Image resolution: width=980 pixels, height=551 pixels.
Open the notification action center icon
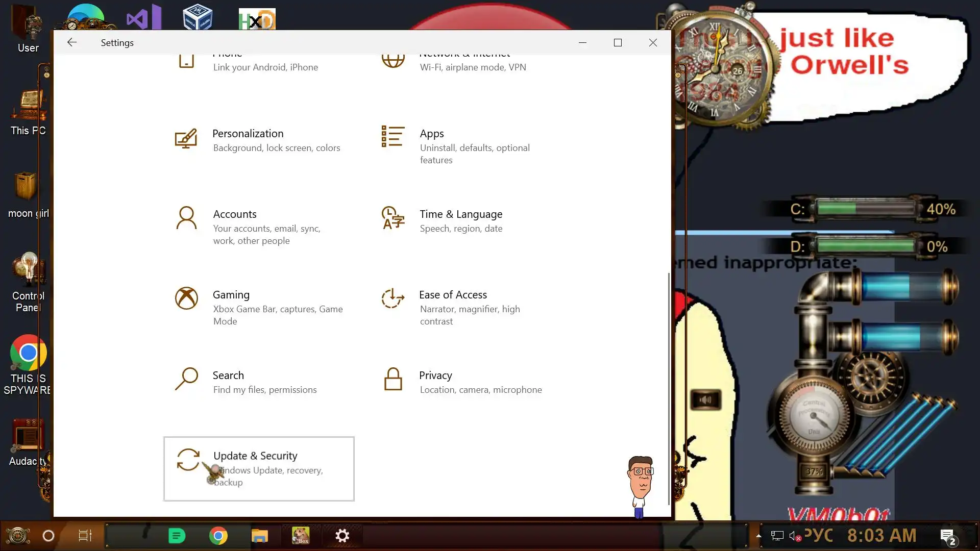click(948, 536)
